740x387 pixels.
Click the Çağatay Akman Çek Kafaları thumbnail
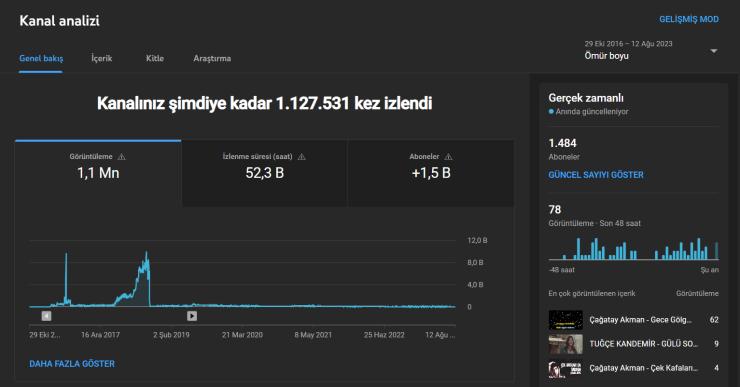click(x=565, y=368)
